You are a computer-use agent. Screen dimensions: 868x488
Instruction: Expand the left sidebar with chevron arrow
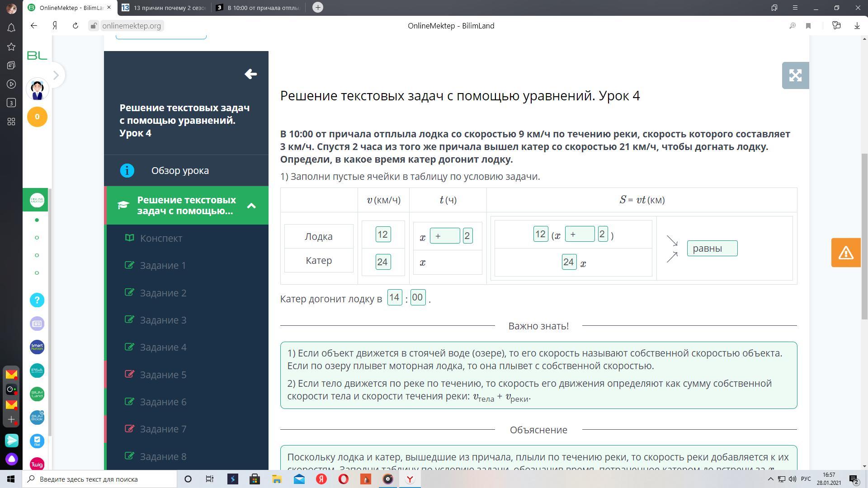coord(56,75)
